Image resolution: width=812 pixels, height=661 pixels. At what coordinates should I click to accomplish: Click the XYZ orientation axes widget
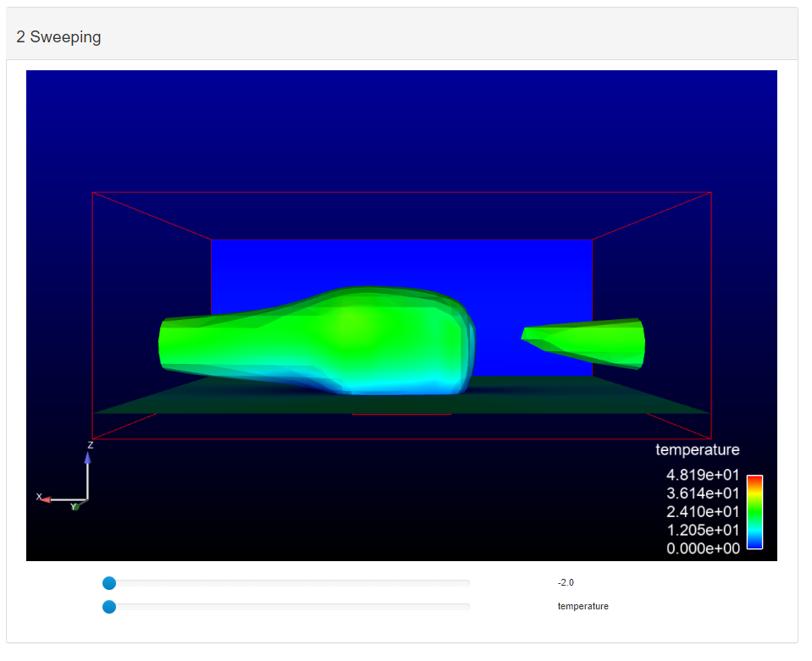click(65, 476)
